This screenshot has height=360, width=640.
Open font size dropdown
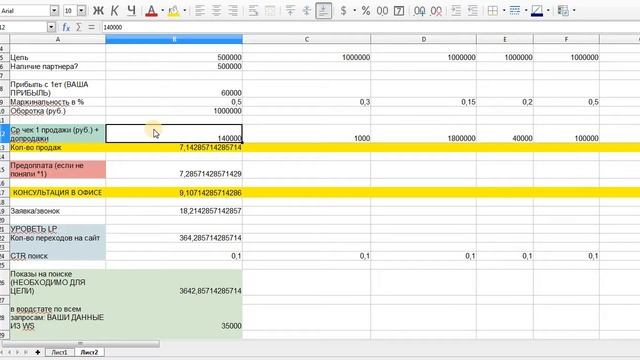82,11
